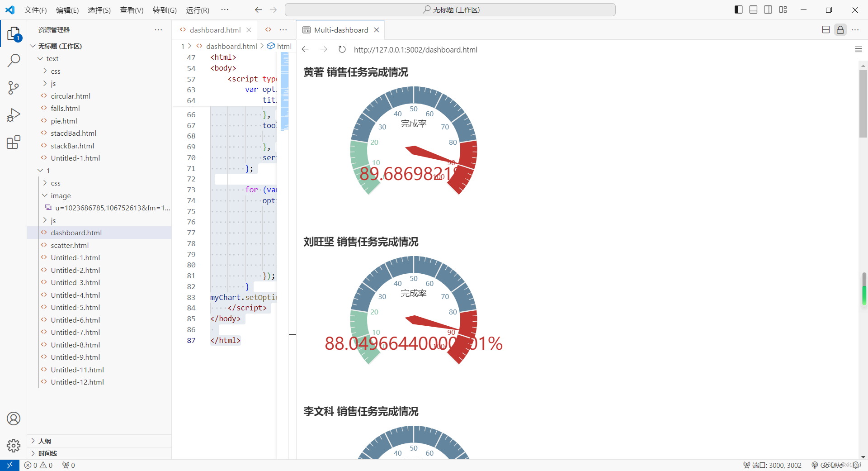This screenshot has width=868, height=471.
Task: Toggle the editor group lock icon
Action: (840, 30)
